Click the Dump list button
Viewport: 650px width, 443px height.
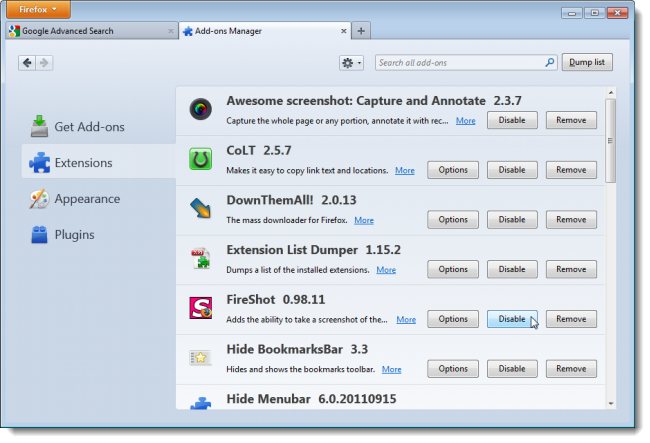587,62
